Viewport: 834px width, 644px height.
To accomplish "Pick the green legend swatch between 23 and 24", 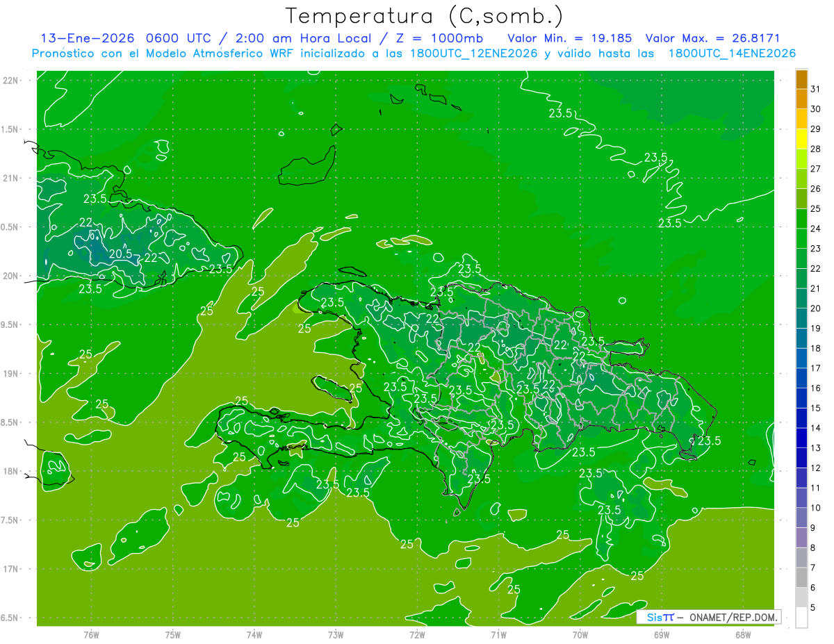I will (801, 238).
